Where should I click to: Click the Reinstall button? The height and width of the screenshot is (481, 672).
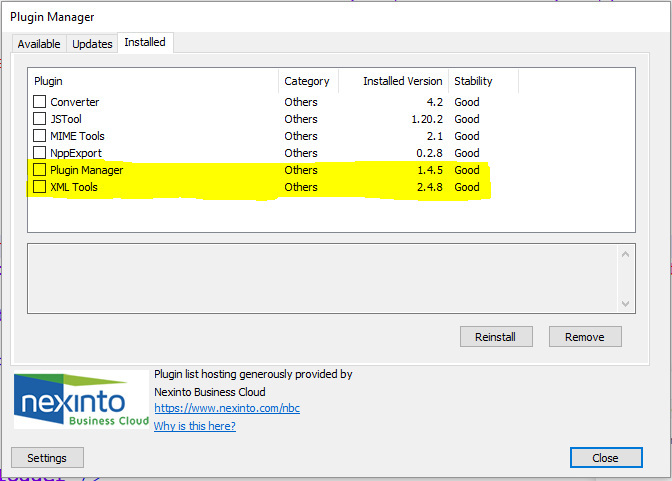(x=496, y=337)
